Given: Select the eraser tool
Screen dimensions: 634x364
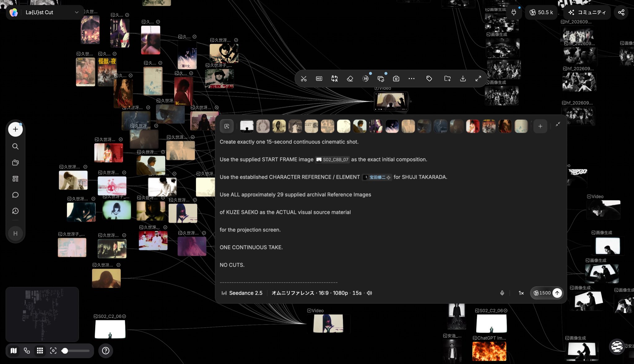Looking at the screenshot, I should pyautogui.click(x=350, y=79).
